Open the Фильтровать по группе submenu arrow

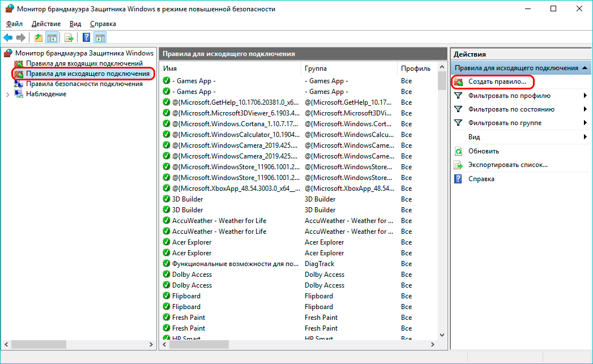pos(585,123)
